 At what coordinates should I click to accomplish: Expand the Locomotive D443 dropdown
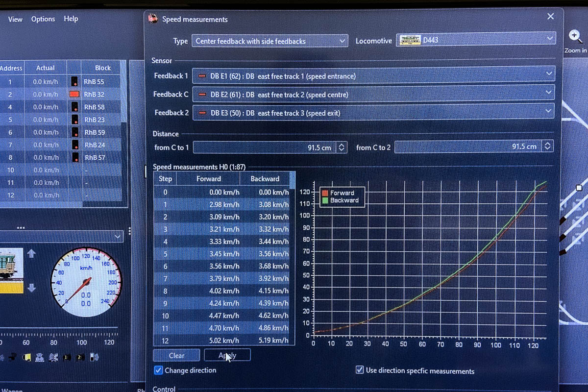(x=476, y=40)
